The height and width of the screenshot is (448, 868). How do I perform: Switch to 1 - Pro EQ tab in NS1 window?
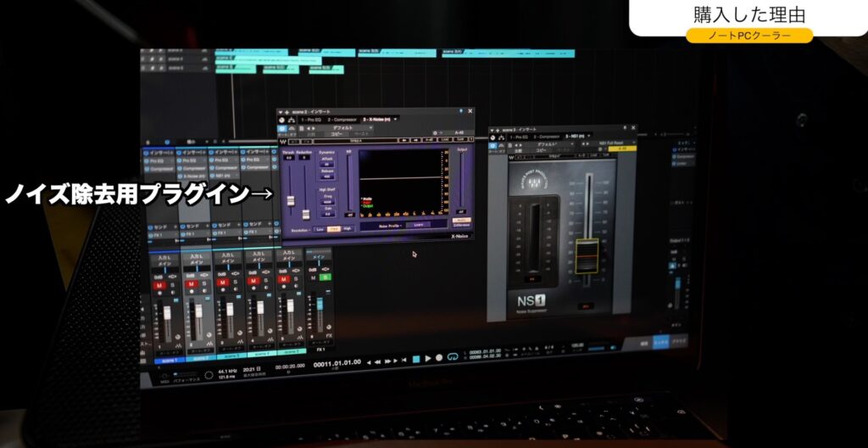coord(519,137)
